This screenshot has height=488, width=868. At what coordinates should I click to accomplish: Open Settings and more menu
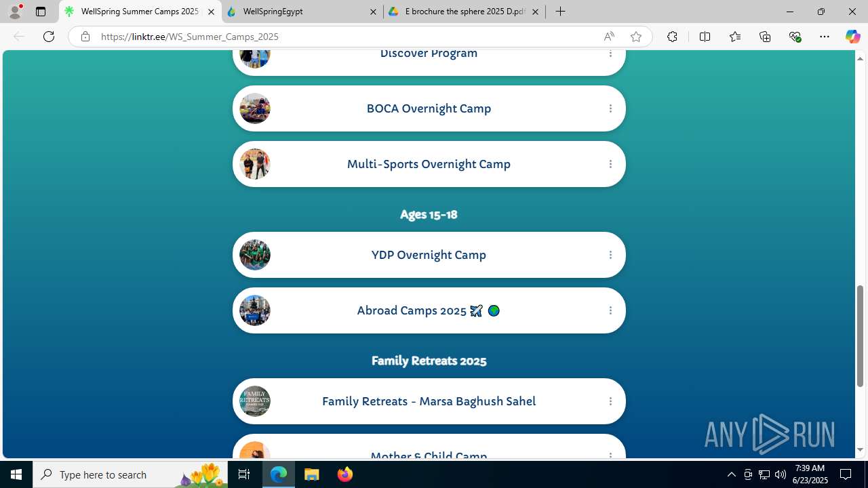point(825,37)
